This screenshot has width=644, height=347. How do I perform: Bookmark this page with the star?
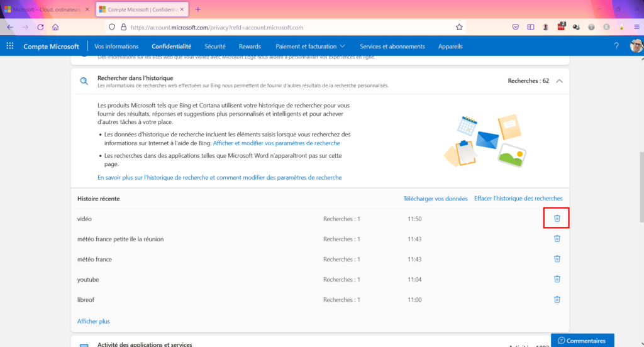pyautogui.click(x=459, y=27)
